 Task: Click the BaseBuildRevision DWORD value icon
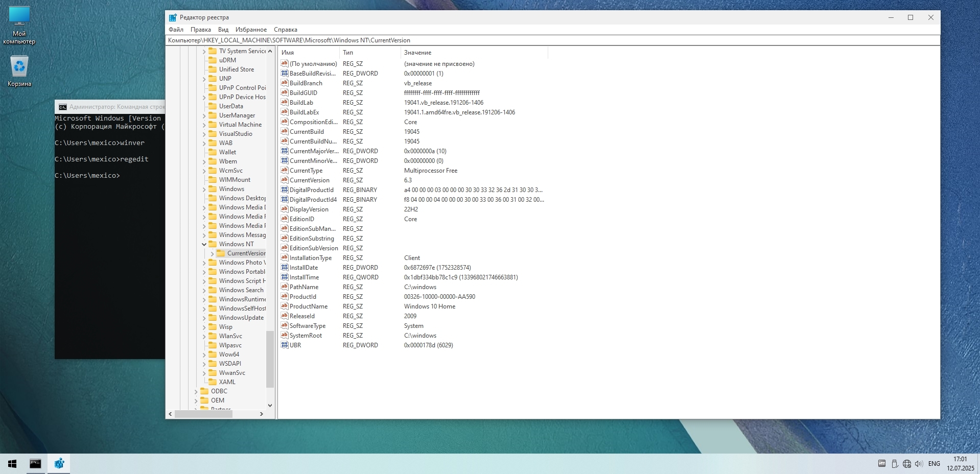(x=285, y=73)
